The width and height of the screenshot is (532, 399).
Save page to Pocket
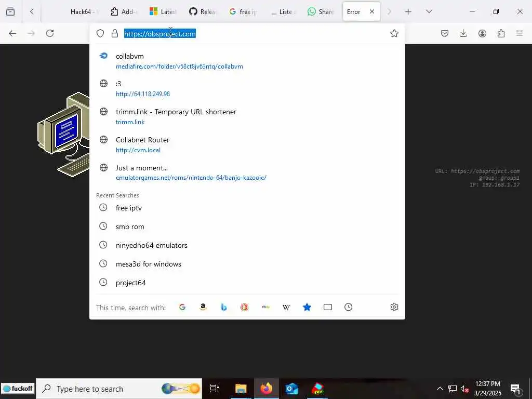[x=445, y=33]
